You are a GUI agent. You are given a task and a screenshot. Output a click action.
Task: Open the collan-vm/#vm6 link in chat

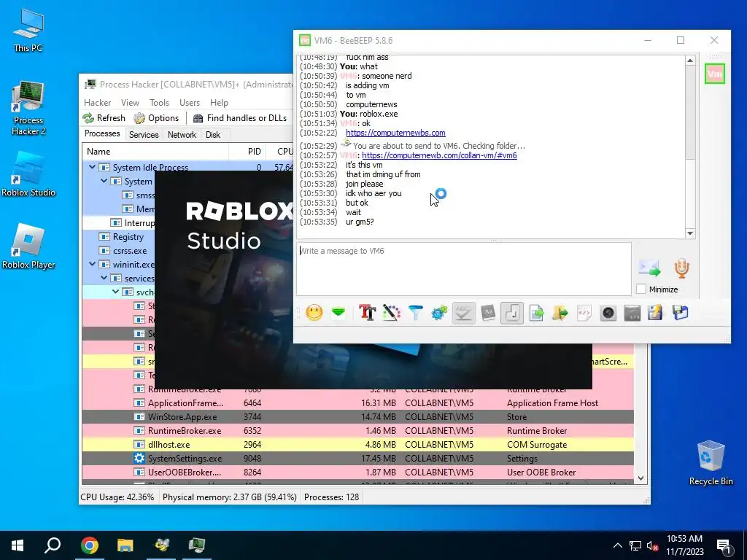(439, 155)
